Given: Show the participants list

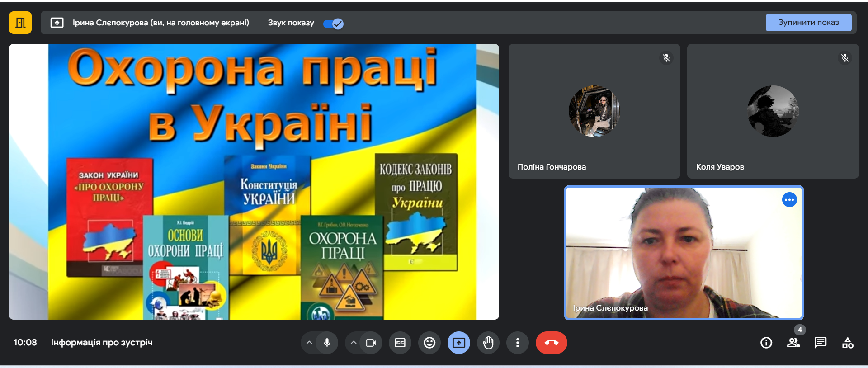Looking at the screenshot, I should click(793, 343).
